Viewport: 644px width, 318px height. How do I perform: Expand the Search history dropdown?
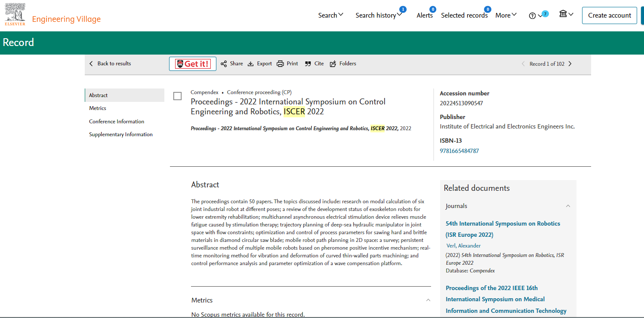(x=379, y=15)
